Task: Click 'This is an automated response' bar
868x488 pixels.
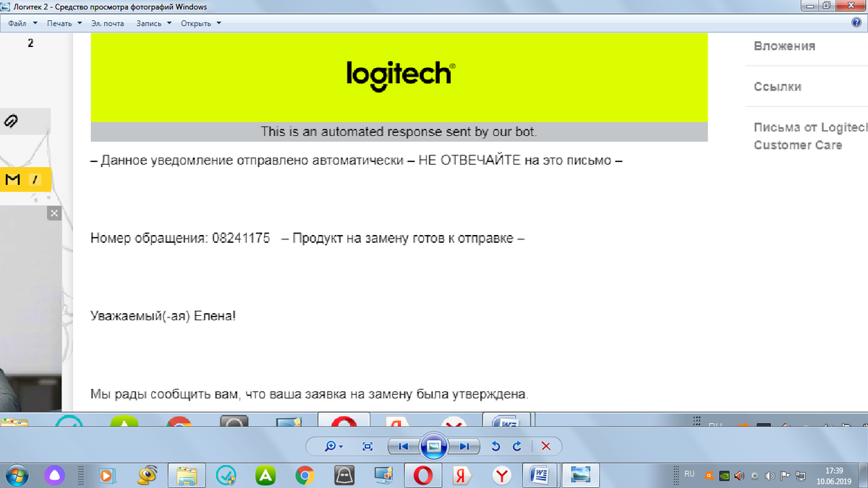Action: coord(399,132)
